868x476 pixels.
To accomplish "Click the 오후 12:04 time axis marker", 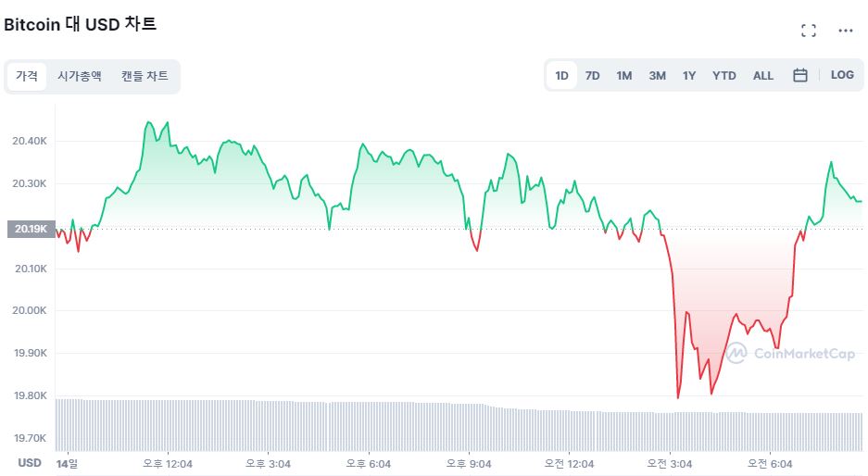I will tap(167, 463).
